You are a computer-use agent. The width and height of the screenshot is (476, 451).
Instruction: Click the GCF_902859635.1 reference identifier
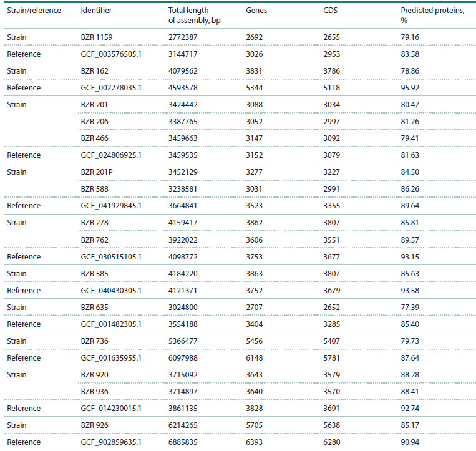click(111, 442)
